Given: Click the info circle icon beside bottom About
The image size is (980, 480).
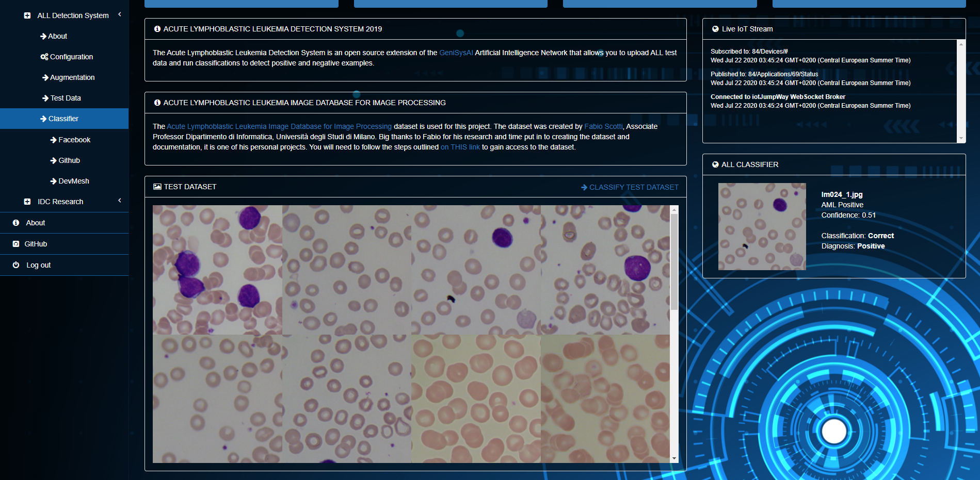Looking at the screenshot, I should point(16,223).
